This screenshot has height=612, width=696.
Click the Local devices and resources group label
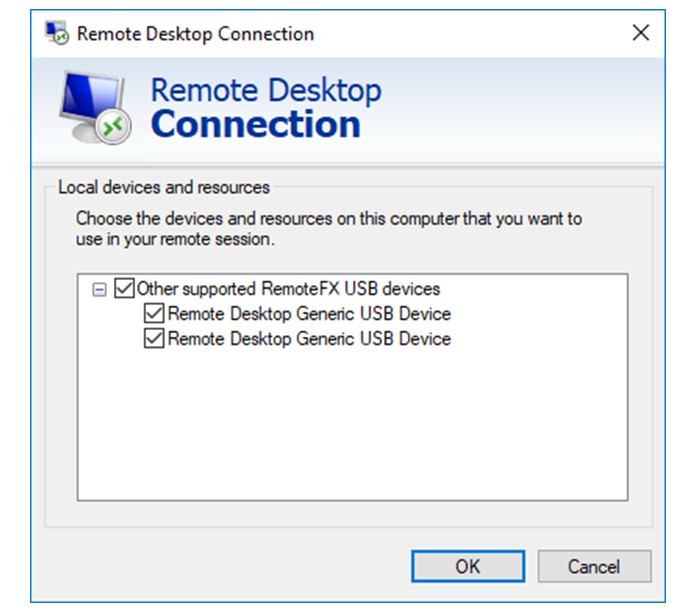click(x=164, y=187)
